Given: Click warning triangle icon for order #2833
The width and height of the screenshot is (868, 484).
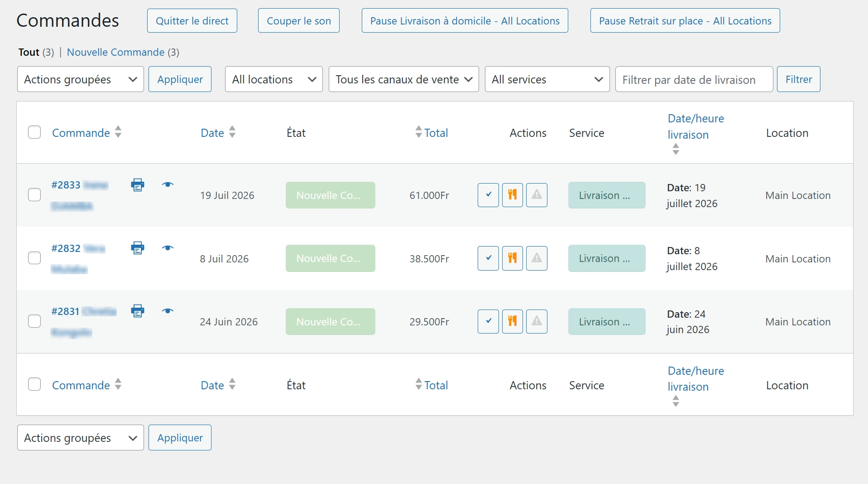Looking at the screenshot, I should [x=537, y=195].
